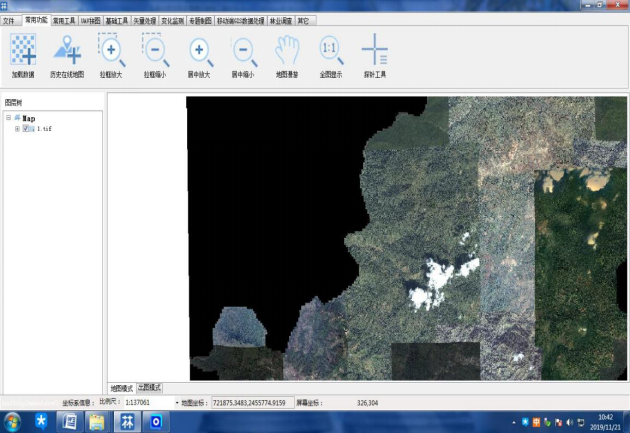Viewport: 630px width, 433px height.
Task: Open the 文件 menu tab
Action: point(11,19)
